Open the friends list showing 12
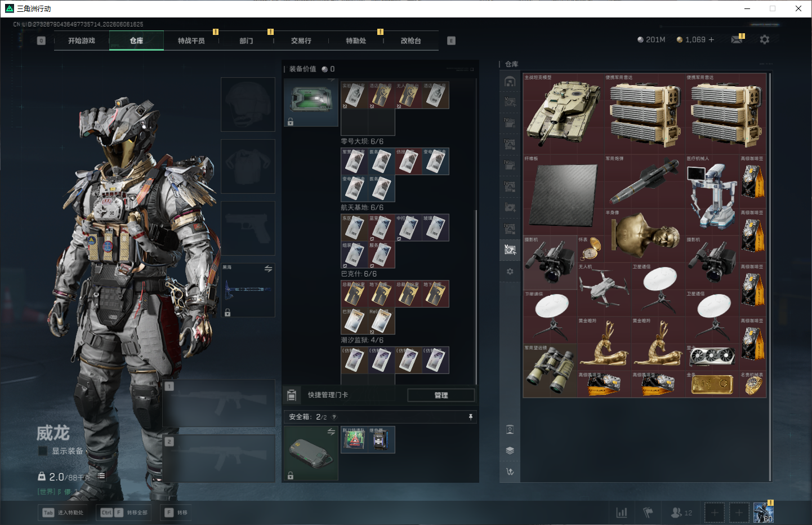Viewport: 812px width, 525px height. click(x=681, y=513)
